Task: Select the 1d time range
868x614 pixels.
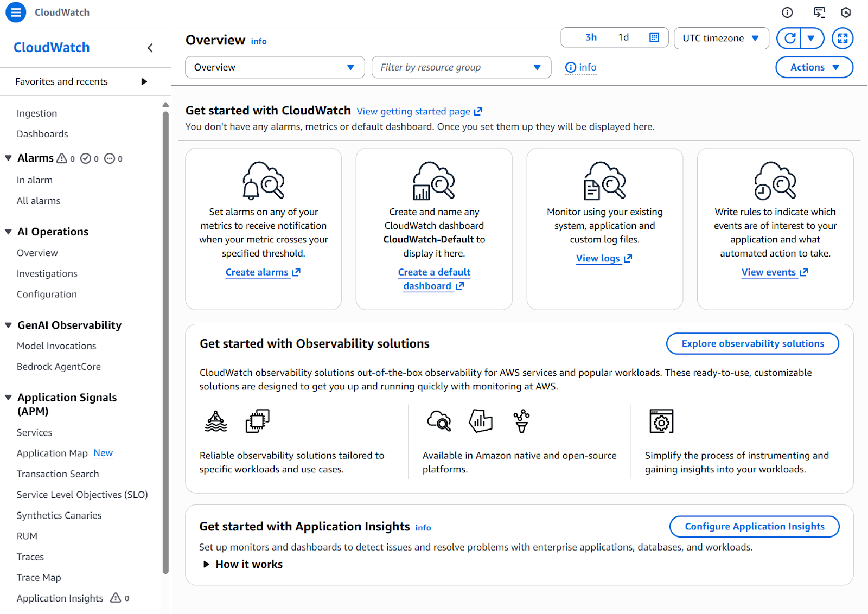Action: pos(622,37)
